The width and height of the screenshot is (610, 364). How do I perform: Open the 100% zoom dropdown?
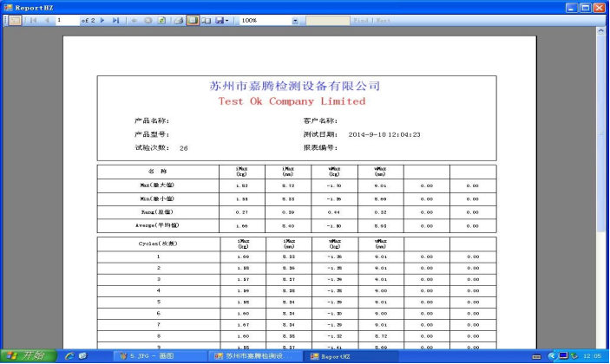coord(295,21)
